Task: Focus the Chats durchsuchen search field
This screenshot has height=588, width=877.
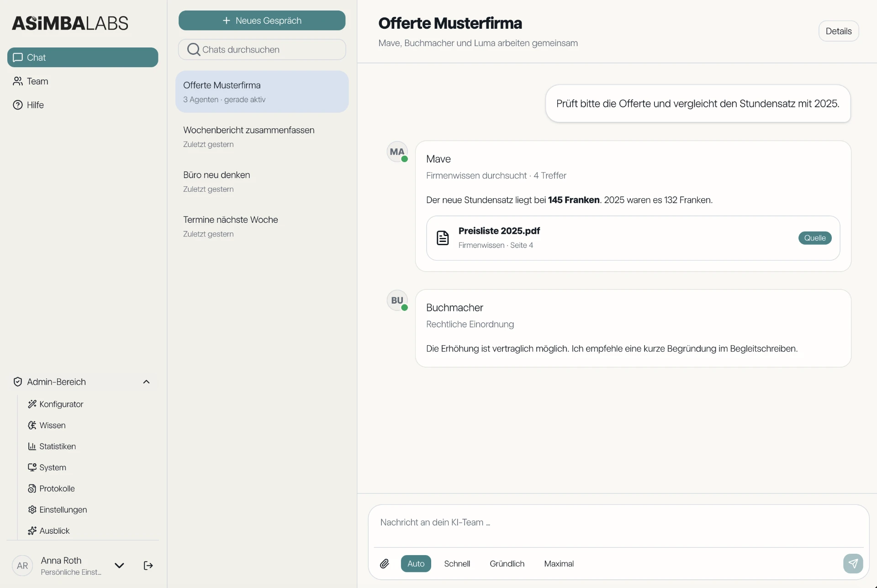Action: point(262,49)
